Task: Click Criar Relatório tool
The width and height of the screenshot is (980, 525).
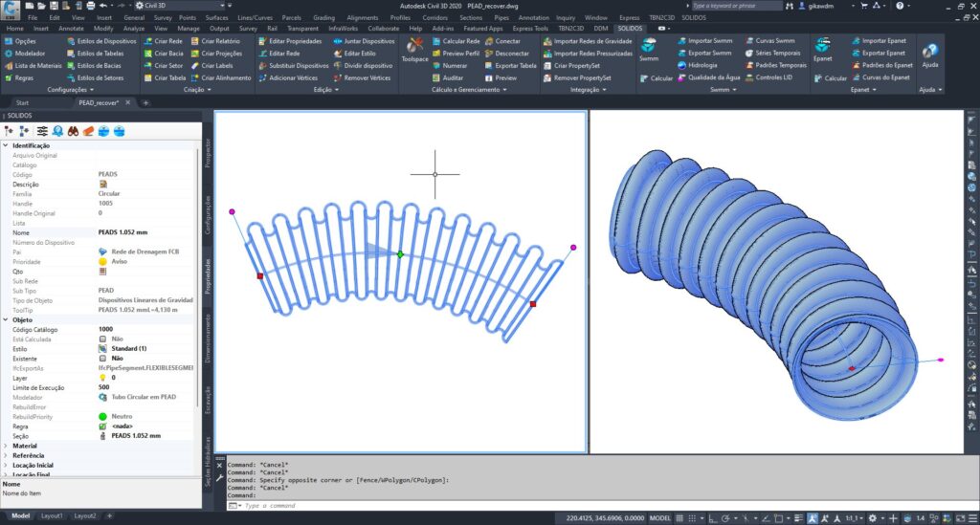Action: click(215, 41)
